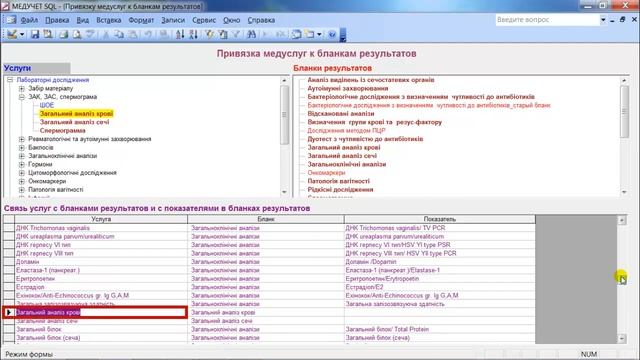Click the Database Window icon
Image resolution: width=640 pixels, height=360 pixels.
coord(296,34)
